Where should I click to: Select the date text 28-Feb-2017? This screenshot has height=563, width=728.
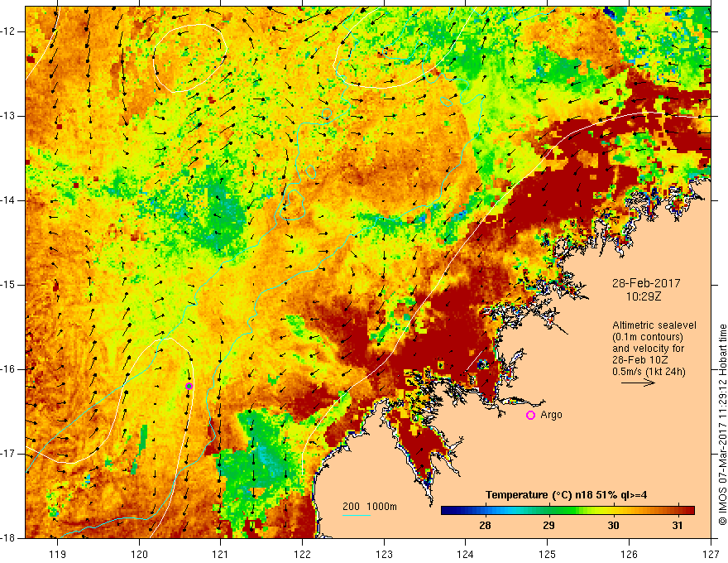[646, 283]
